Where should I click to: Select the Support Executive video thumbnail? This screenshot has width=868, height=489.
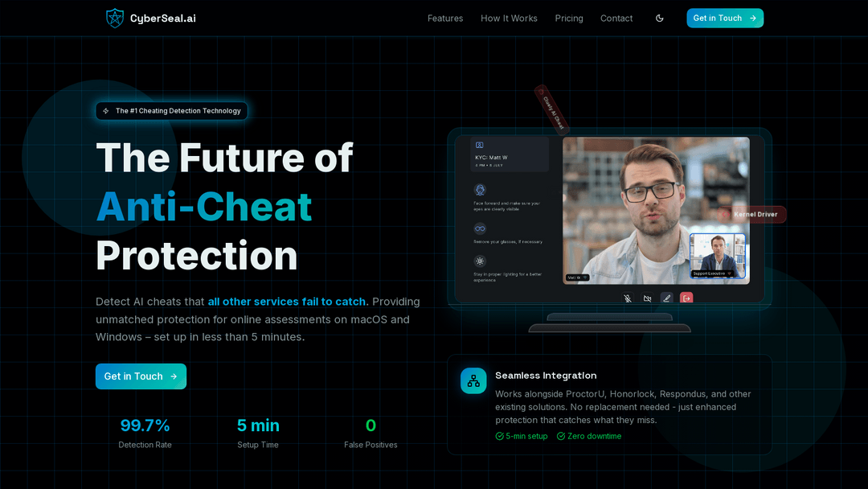tap(719, 256)
